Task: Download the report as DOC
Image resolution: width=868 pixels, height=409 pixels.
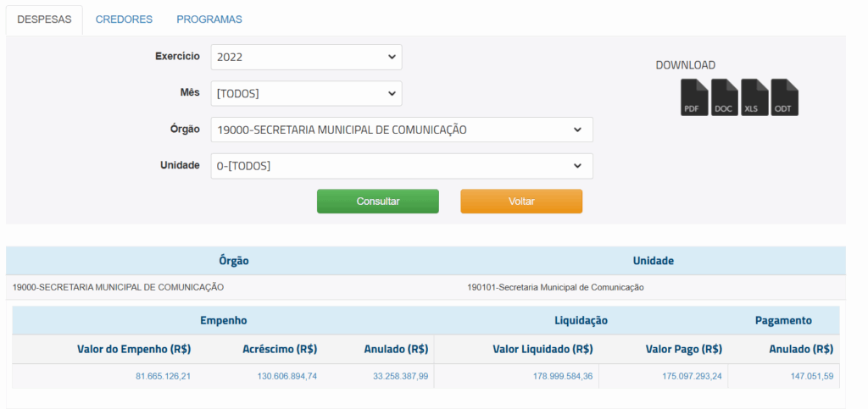Action: [724, 97]
